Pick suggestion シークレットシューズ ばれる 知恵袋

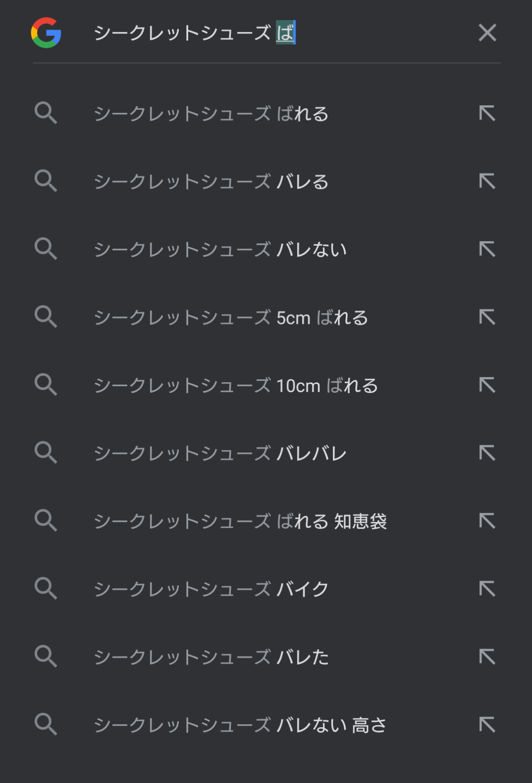point(240,521)
